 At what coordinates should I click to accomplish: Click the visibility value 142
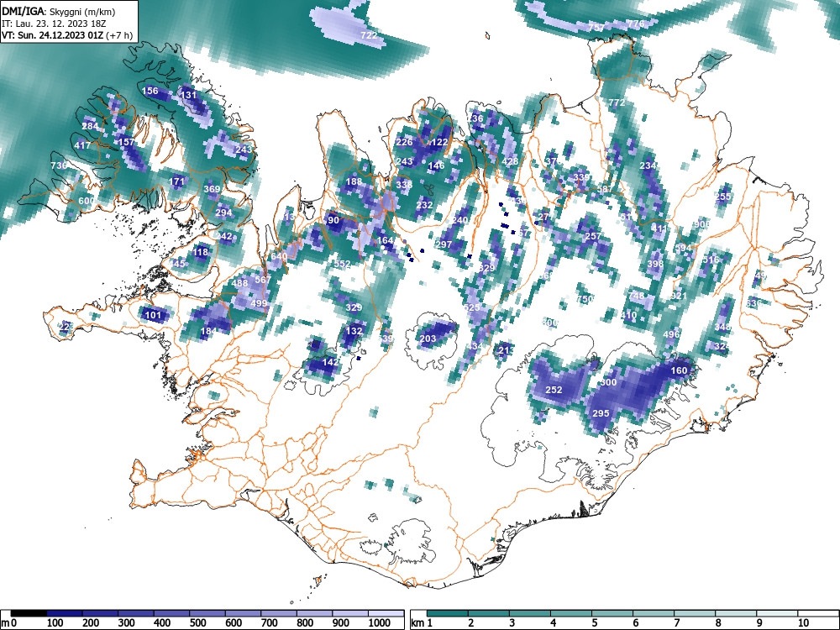click(330, 362)
